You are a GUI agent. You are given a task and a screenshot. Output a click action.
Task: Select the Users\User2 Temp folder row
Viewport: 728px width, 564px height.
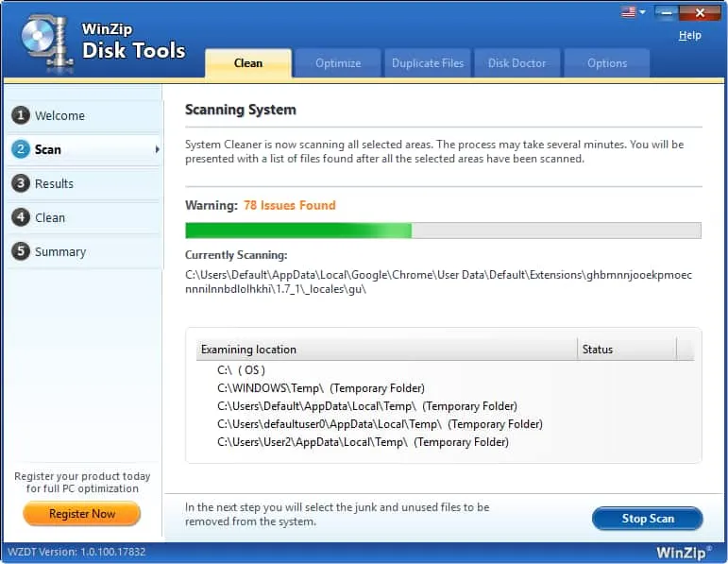445,442
